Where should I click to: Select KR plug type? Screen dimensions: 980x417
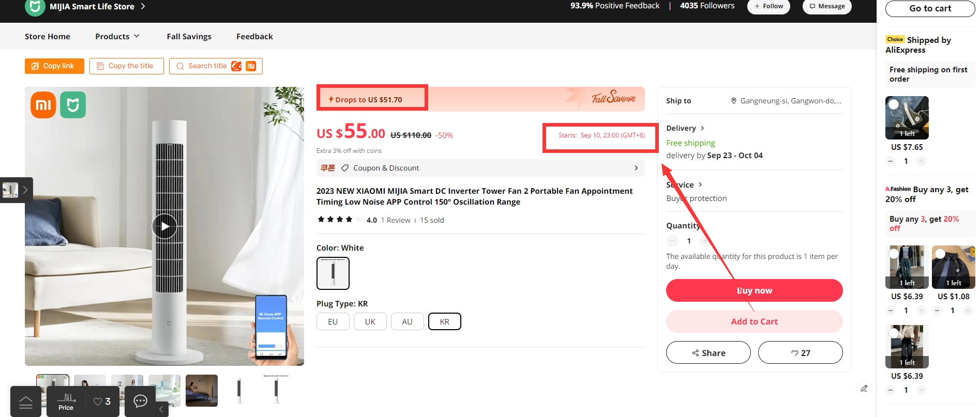click(445, 321)
